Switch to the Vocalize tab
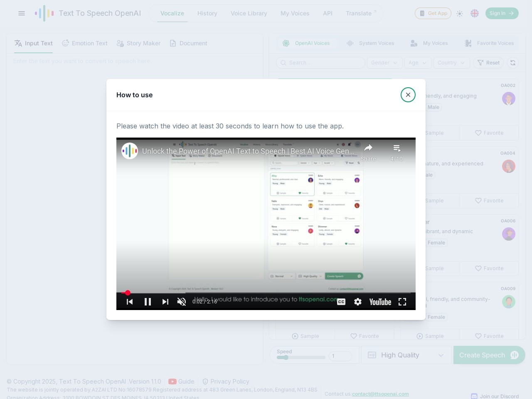Image resolution: width=532 pixels, height=399 pixels. [x=172, y=13]
